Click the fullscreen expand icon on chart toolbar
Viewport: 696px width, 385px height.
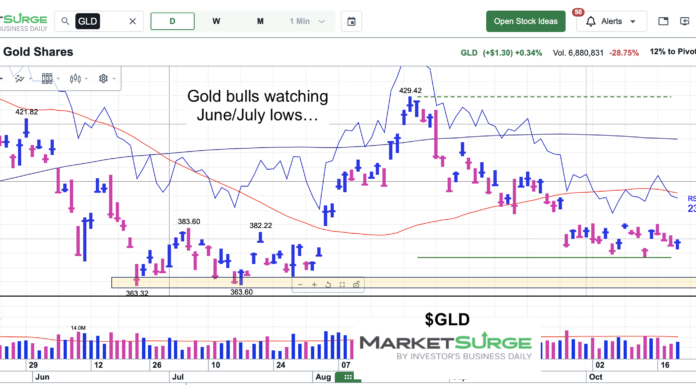click(342, 285)
